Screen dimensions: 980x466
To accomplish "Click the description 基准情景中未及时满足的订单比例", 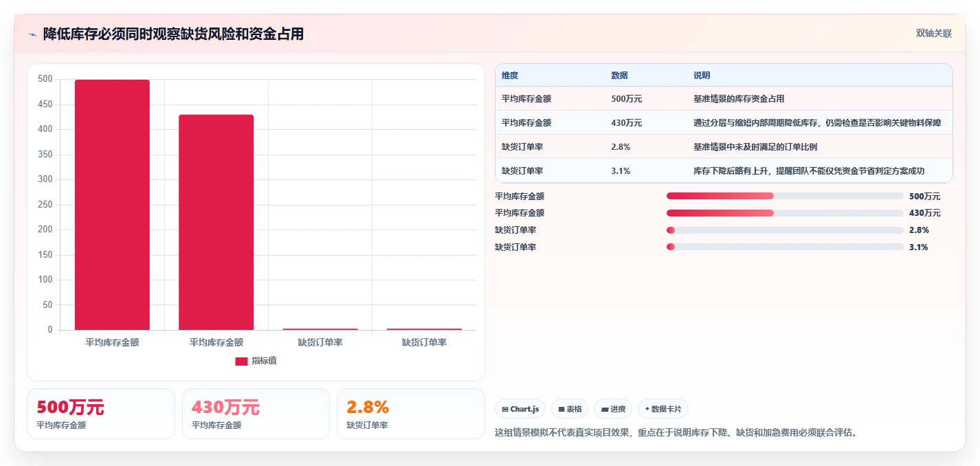I will [x=755, y=147].
